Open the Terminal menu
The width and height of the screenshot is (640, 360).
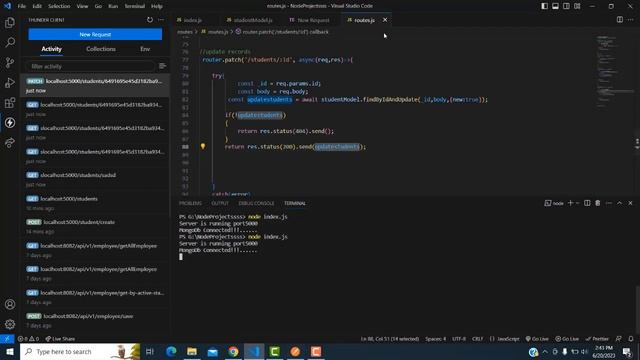point(135,6)
